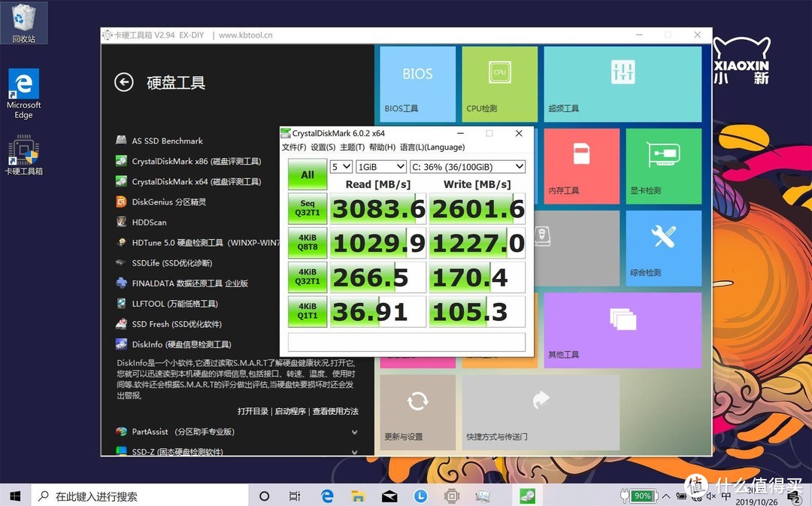
Task: Launch DiskInfo 硬盘信息检测工具
Action: click(173, 344)
